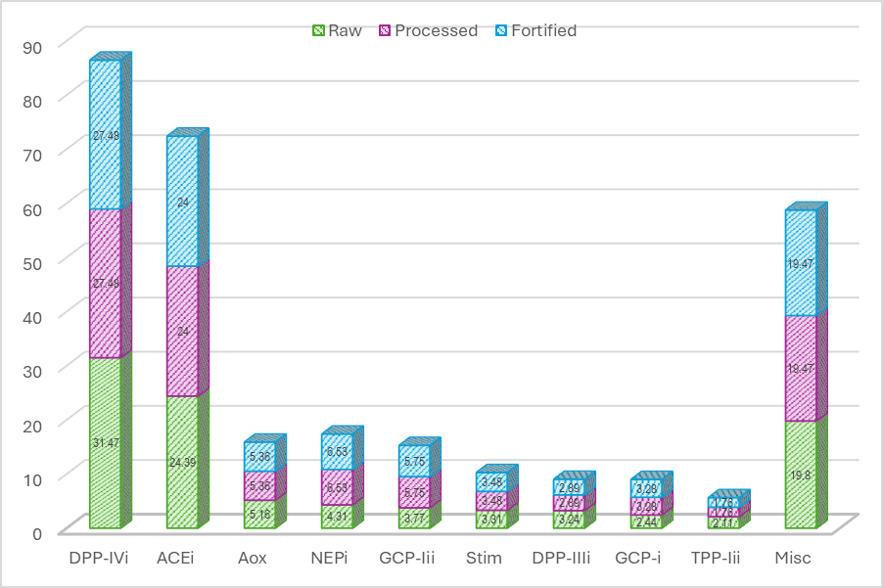
Task: Click the DPP-IVi Fortified segment at top
Action: click(106, 134)
